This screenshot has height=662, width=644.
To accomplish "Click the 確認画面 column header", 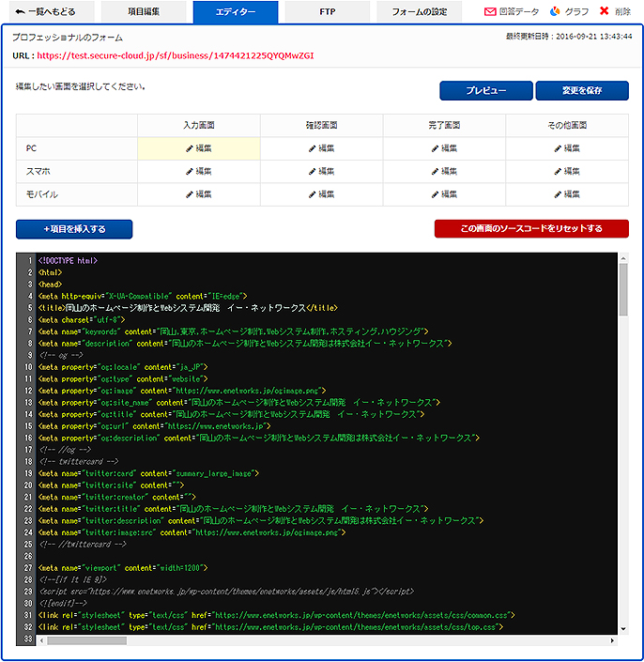I will click(x=322, y=126).
